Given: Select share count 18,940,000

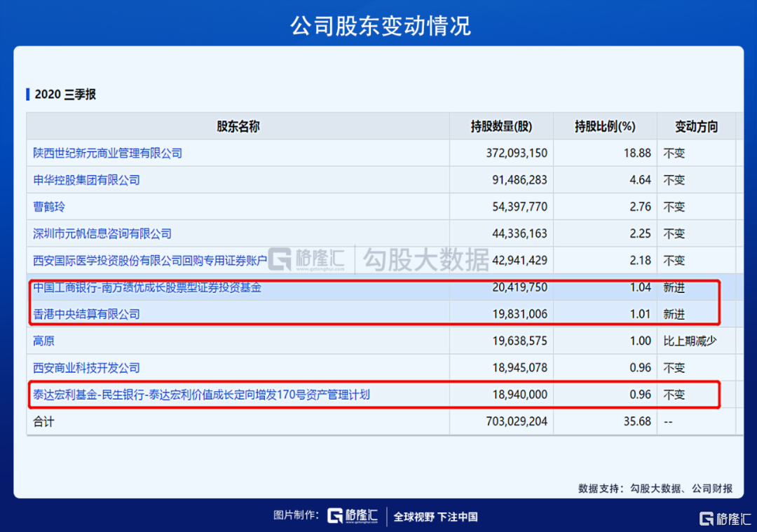Looking at the screenshot, I should pos(519,395).
